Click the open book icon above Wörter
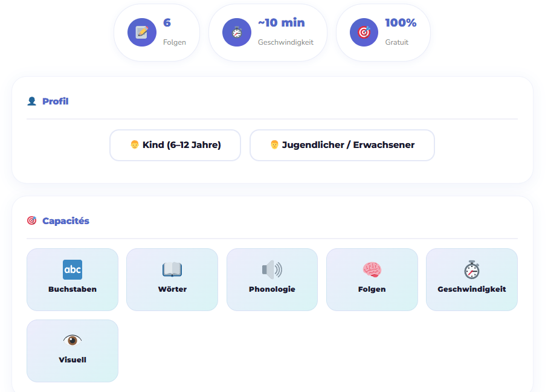This screenshot has height=392, width=548. click(172, 270)
